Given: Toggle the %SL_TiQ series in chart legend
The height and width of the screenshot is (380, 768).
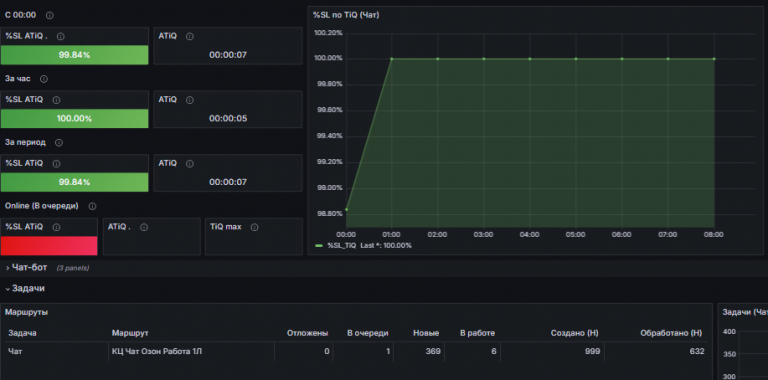Looking at the screenshot, I should (x=342, y=245).
